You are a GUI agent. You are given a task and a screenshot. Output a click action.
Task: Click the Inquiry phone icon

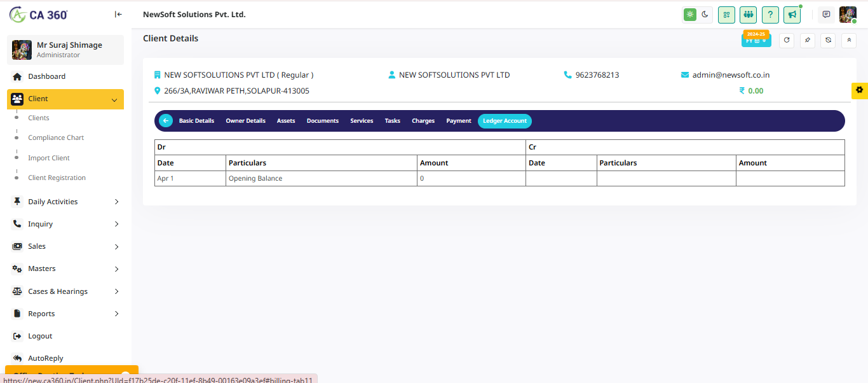(17, 224)
